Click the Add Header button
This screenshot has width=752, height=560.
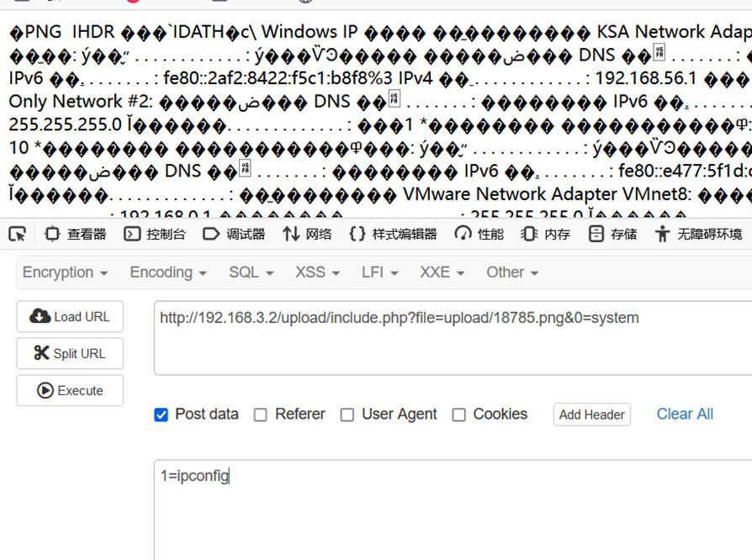pyautogui.click(x=592, y=415)
